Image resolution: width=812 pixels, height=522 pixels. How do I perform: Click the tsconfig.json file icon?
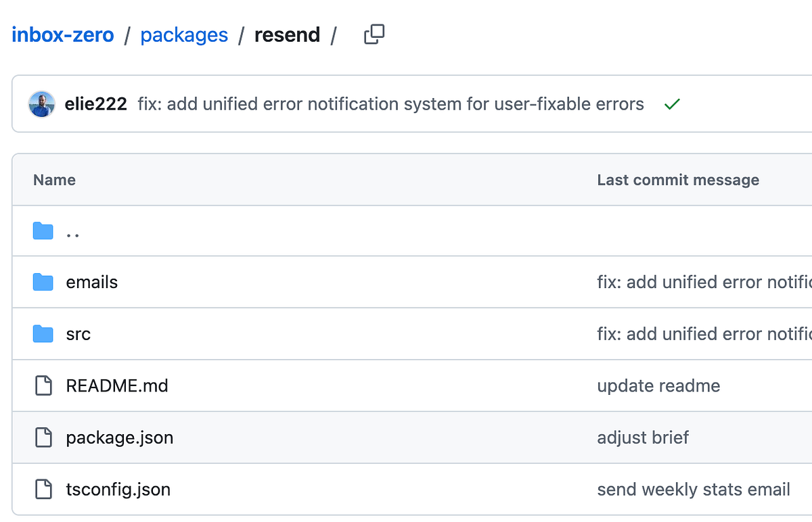43,489
